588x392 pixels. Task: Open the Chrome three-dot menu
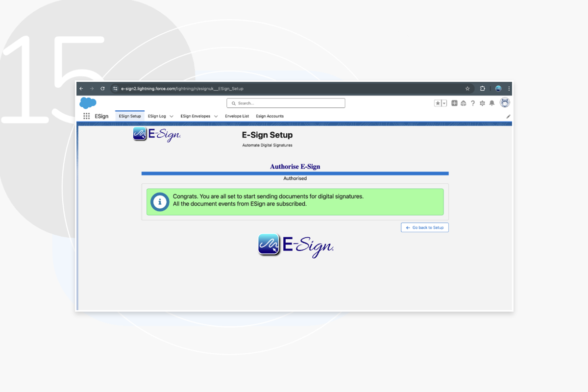pyautogui.click(x=509, y=89)
